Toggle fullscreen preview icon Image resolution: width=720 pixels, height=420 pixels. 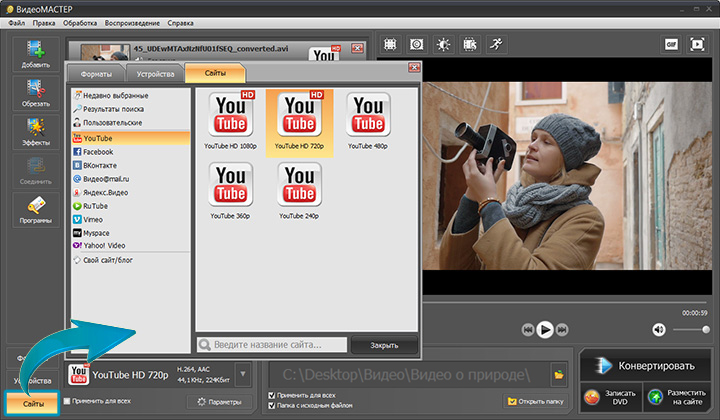pos(697,45)
